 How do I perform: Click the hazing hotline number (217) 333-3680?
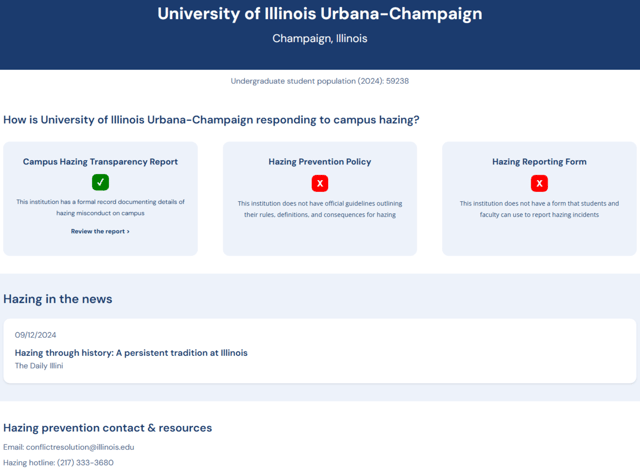[x=85, y=462]
